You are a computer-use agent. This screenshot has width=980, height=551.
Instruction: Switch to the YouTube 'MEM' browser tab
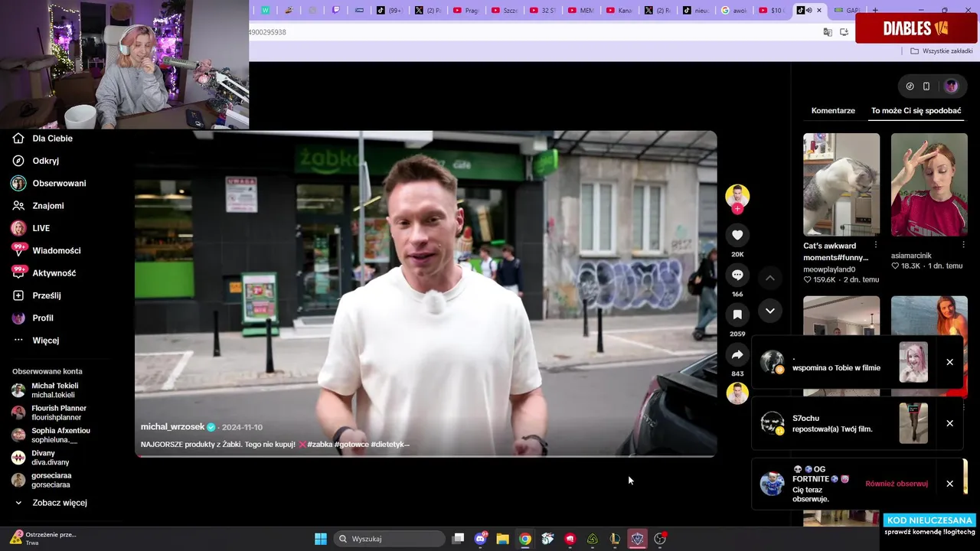click(x=581, y=11)
